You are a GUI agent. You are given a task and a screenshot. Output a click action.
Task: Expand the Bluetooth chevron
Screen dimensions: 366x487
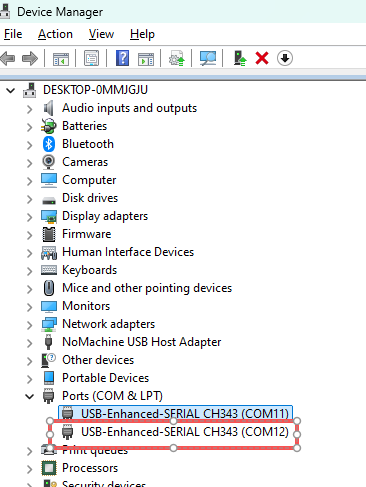pos(30,145)
